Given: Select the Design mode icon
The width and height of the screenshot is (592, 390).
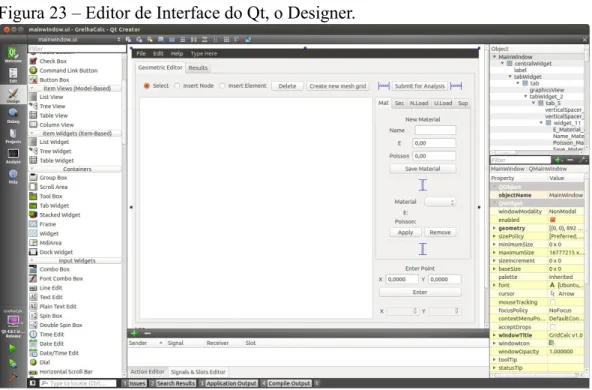Looking at the screenshot, I should click(13, 95).
